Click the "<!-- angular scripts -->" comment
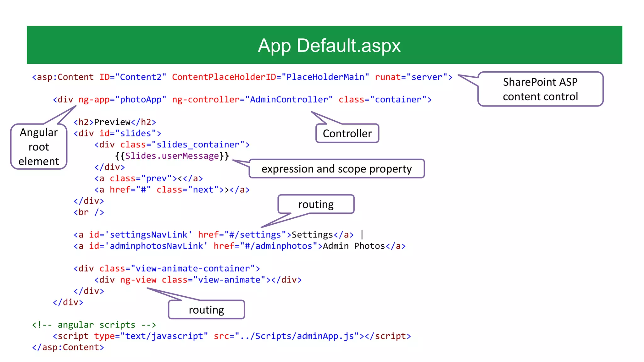 (94, 325)
